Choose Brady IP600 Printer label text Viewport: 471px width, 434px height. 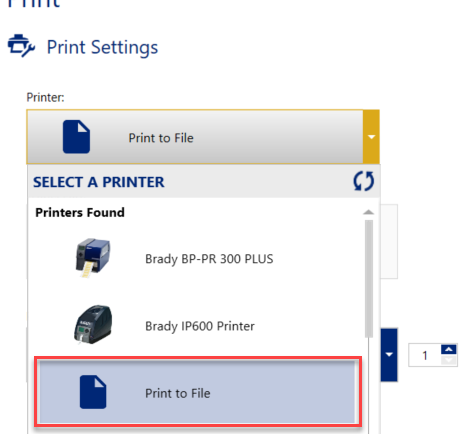pyautogui.click(x=200, y=326)
